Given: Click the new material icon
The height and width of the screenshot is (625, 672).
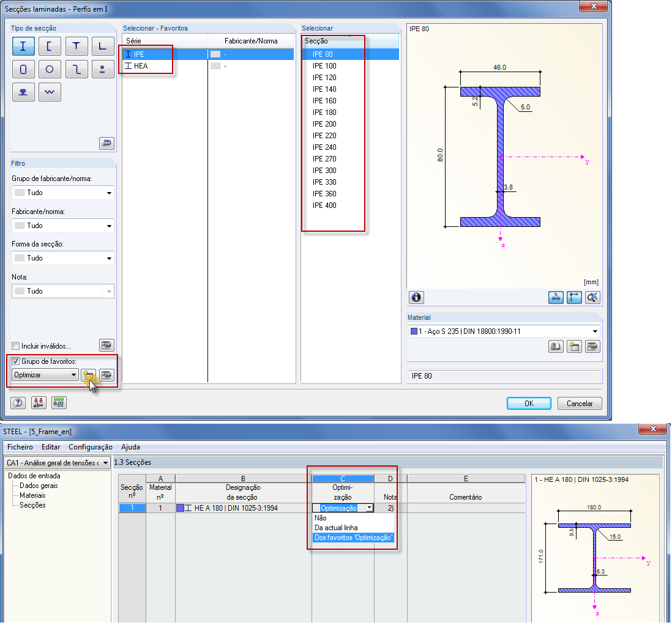Looking at the screenshot, I should 574,347.
